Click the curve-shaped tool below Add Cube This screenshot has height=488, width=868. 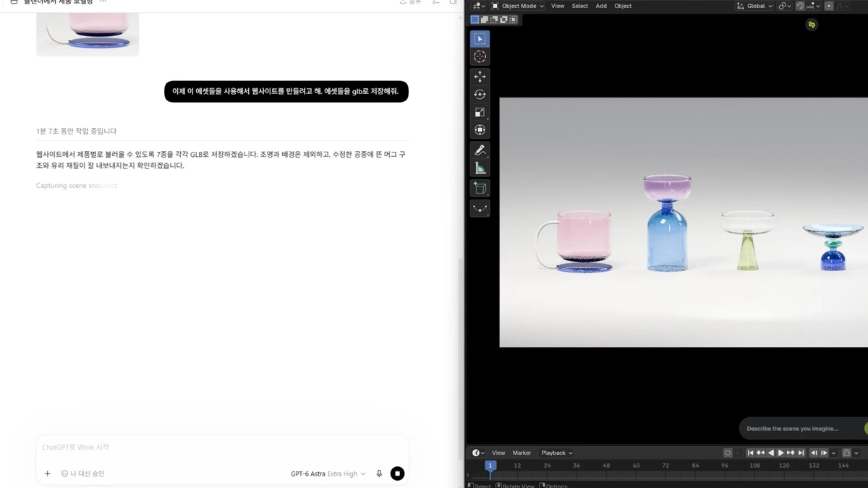pyautogui.click(x=480, y=208)
